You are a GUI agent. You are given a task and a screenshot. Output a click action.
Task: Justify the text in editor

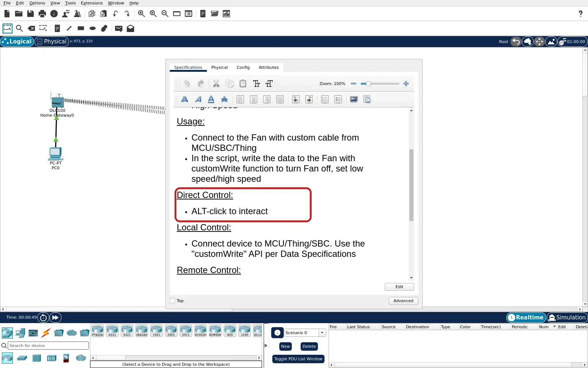[x=280, y=99]
